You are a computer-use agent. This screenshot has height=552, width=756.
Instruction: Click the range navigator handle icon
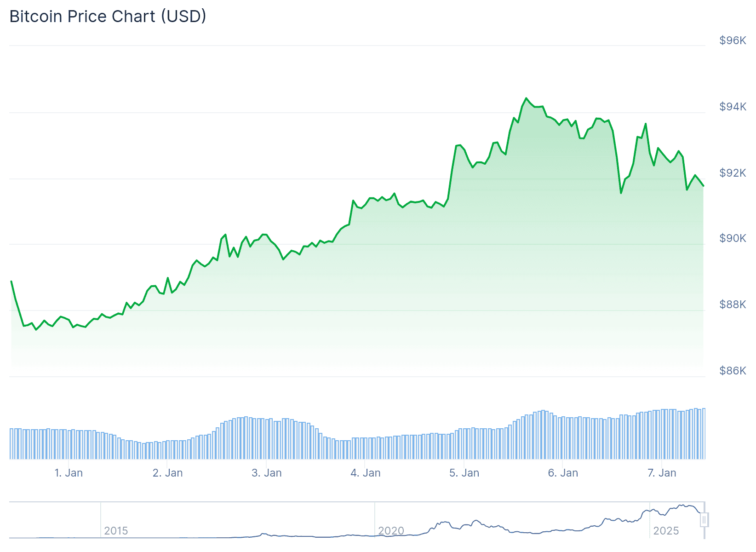click(704, 520)
